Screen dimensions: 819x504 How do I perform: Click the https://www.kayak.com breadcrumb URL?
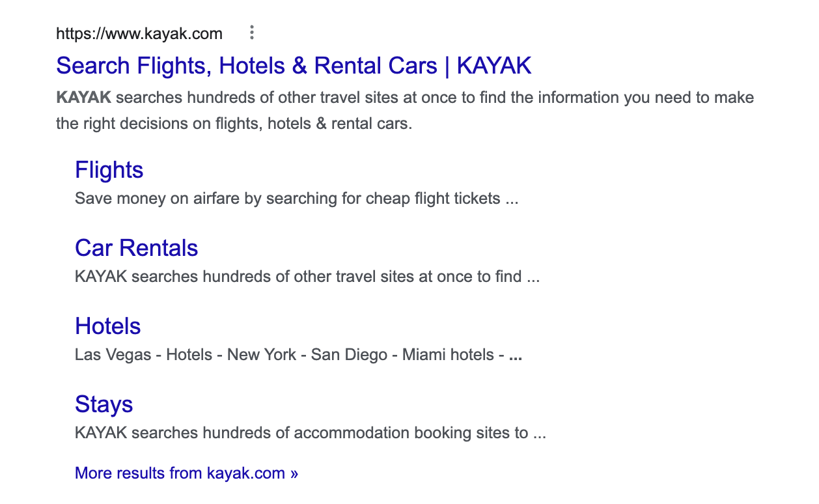coord(139,33)
